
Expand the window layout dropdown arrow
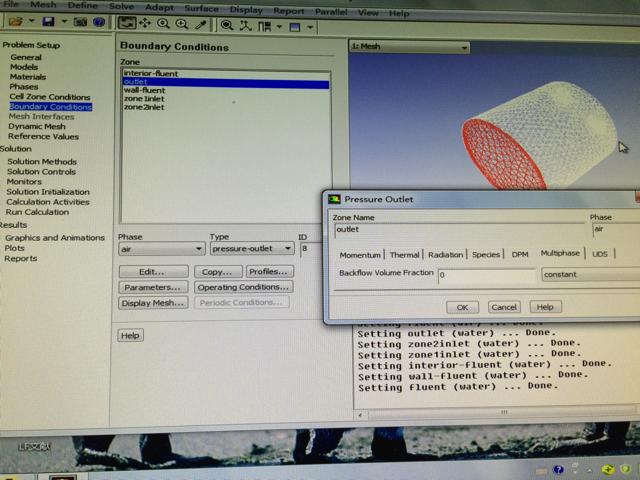pyautogui.click(x=280, y=27)
